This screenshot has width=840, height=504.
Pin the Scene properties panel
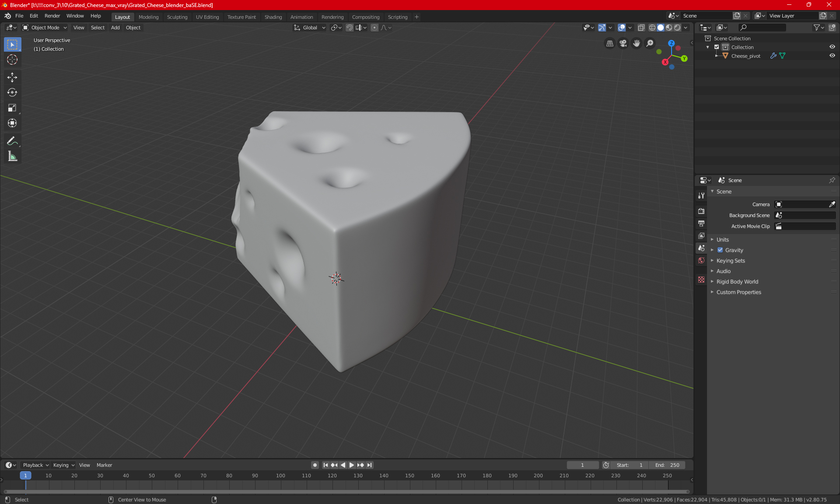tap(832, 180)
